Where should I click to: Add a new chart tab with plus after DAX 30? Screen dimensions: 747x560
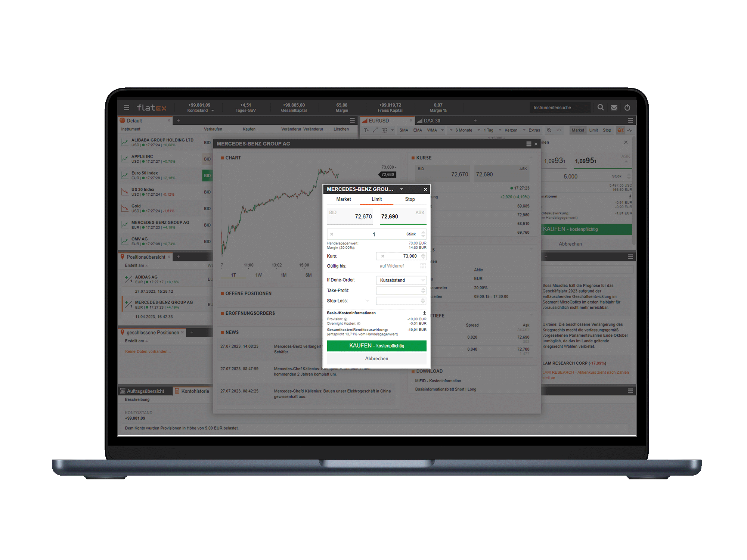coord(475,121)
